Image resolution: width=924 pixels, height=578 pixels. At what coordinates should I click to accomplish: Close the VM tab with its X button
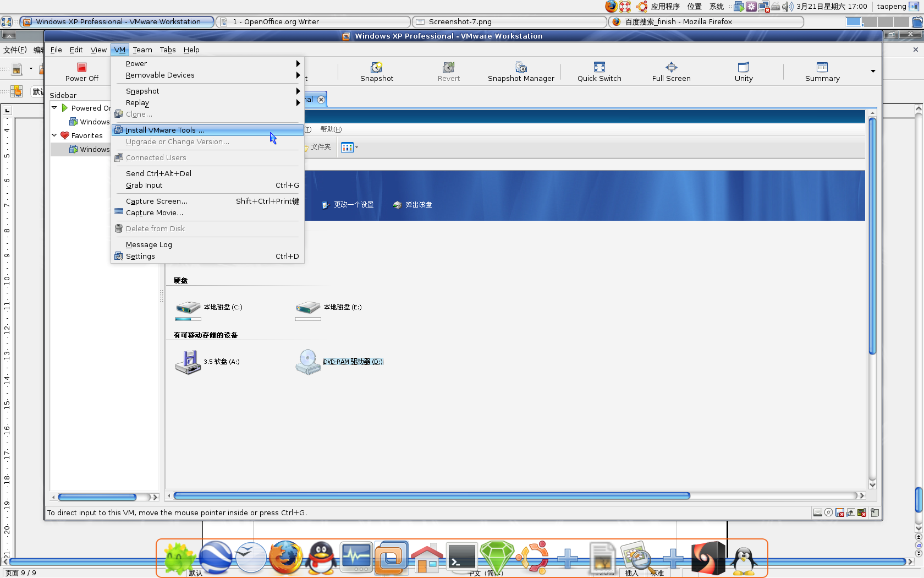321,100
